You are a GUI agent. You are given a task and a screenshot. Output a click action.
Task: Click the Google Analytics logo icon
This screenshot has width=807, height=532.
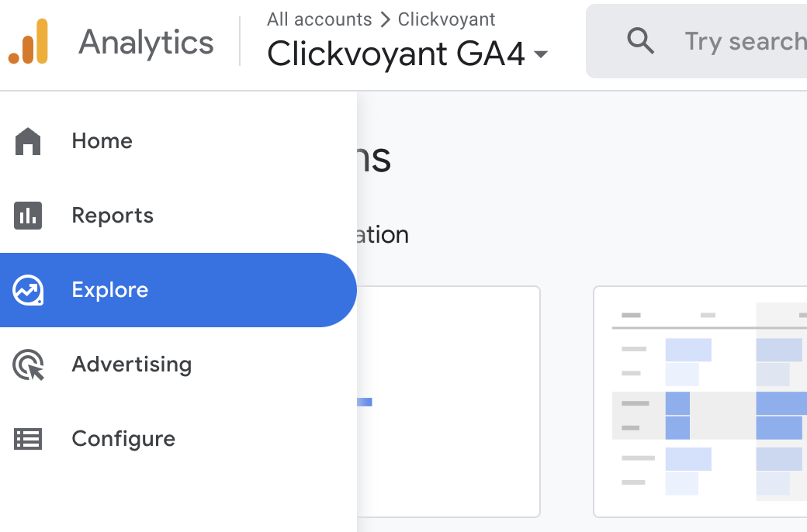[29, 42]
